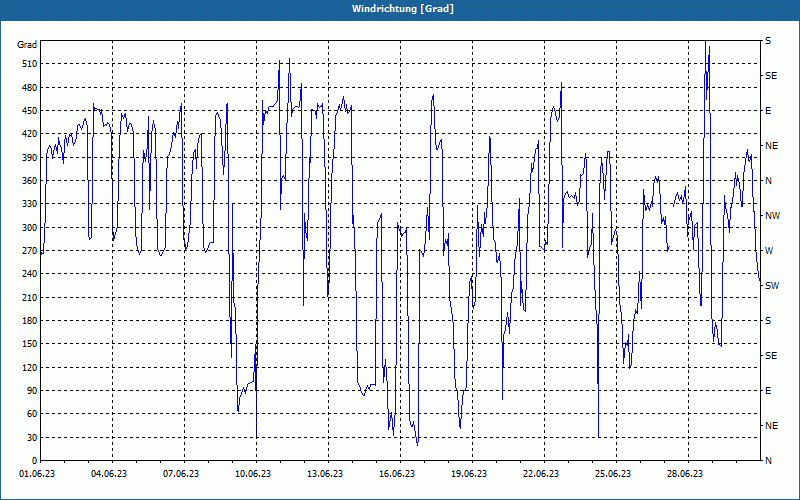Select the 480 y-axis value

coord(29,87)
